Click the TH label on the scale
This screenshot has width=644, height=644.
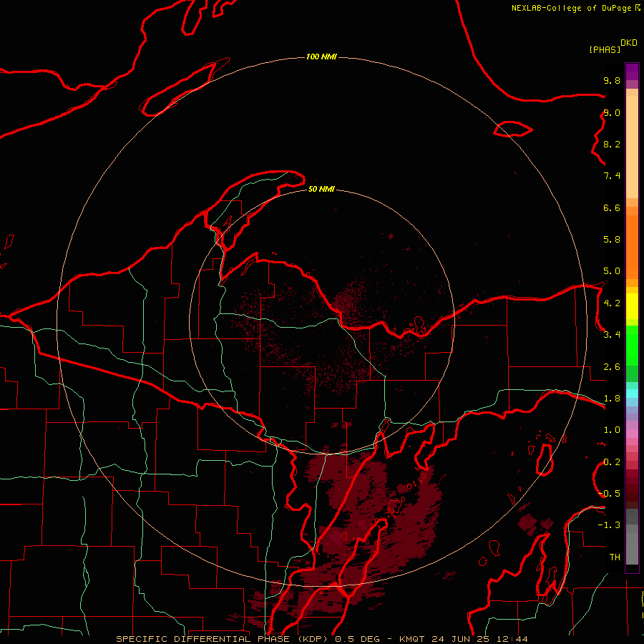tap(615, 557)
